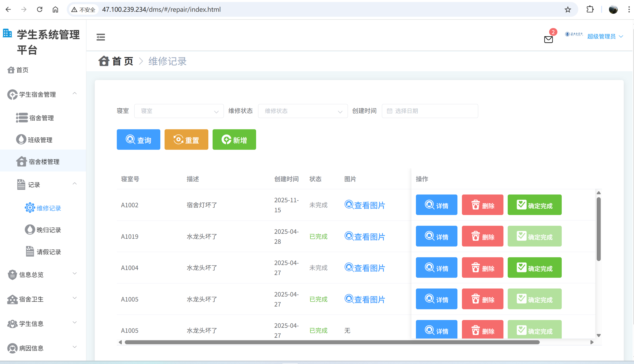Click the table's horizontal scrollbar
This screenshot has width=634, height=364.
tap(332, 342)
